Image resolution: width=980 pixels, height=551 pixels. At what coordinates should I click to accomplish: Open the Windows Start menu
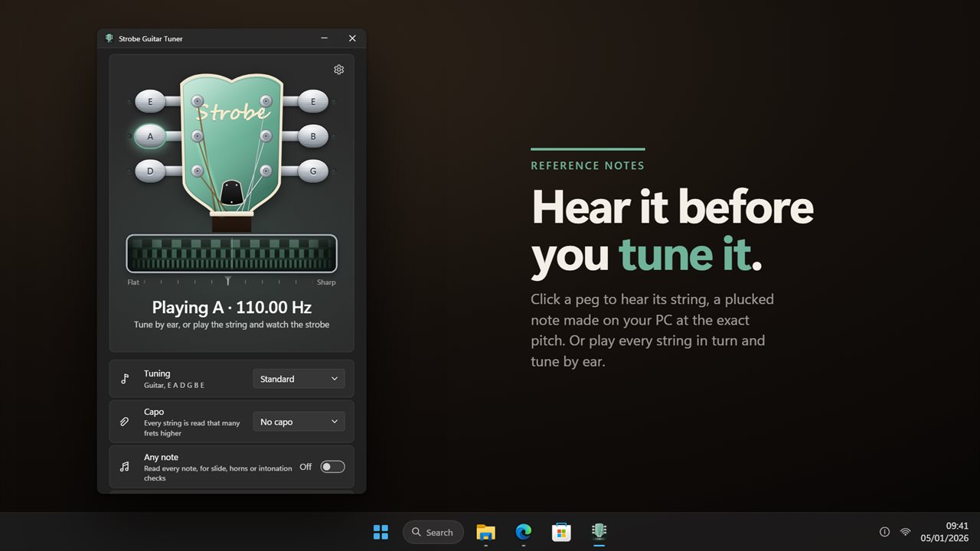click(x=381, y=532)
